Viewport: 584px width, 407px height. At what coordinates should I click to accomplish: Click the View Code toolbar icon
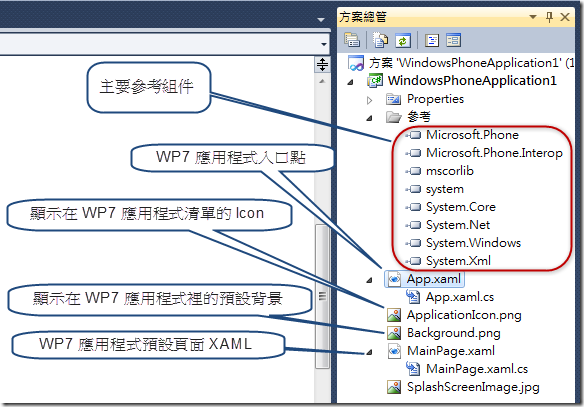pyautogui.click(x=432, y=40)
